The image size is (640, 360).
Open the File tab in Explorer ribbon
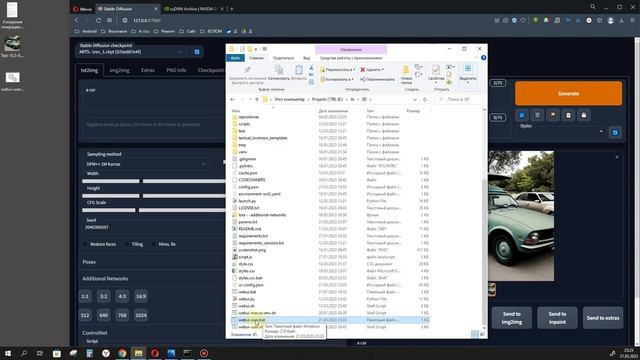click(x=235, y=58)
